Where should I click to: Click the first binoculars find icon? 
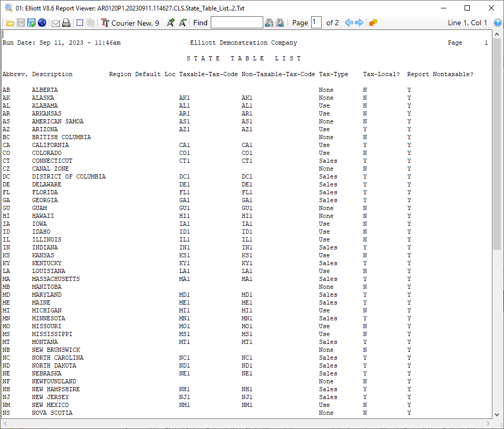[x=269, y=23]
